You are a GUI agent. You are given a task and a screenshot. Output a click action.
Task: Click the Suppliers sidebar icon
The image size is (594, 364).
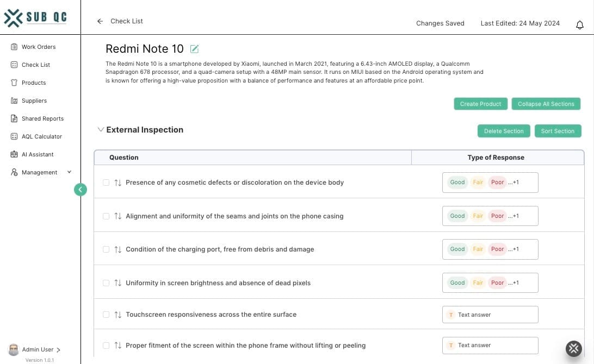pos(14,101)
